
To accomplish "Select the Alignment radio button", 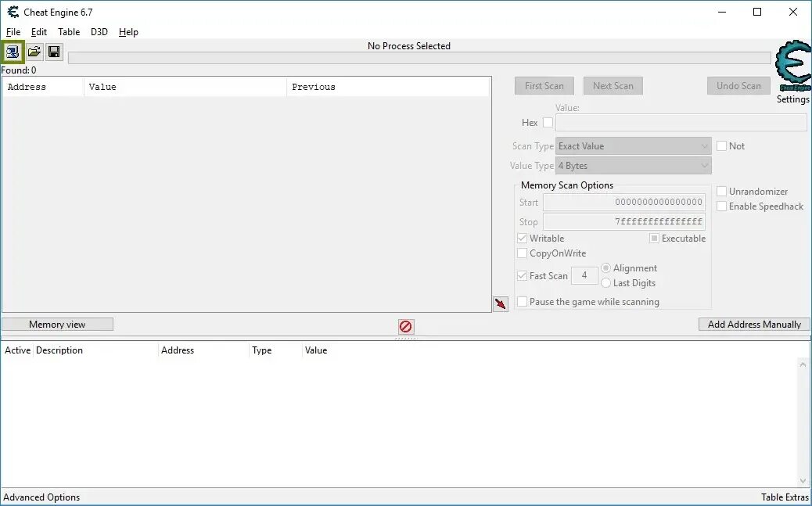I will (606, 268).
